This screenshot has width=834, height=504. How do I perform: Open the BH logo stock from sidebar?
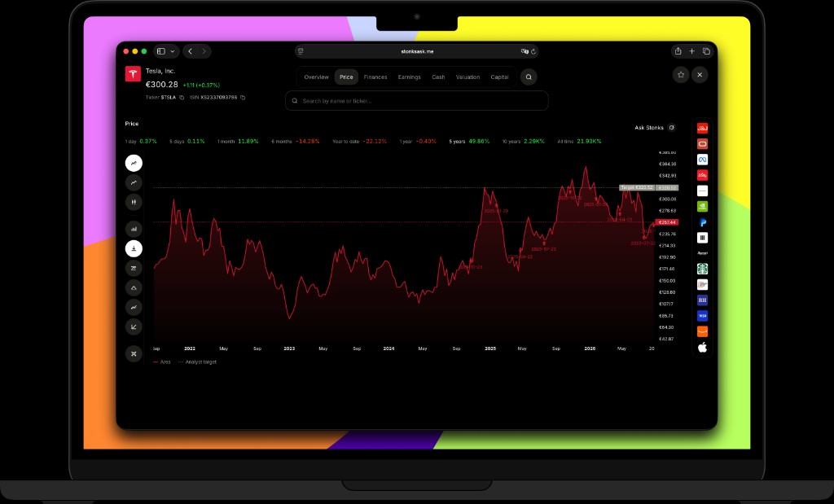702,300
